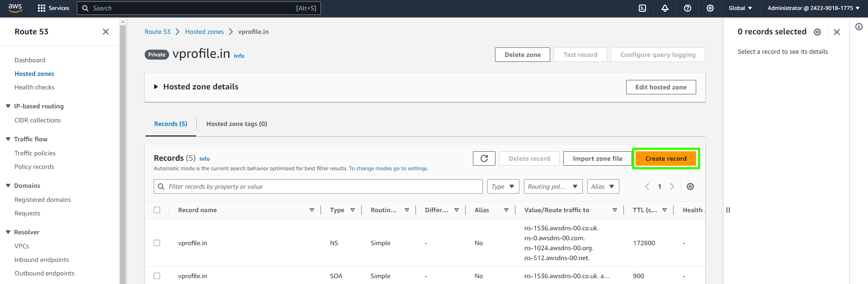This screenshot has height=284, width=868.
Task: Open the AWS home logo
Action: 15,8
